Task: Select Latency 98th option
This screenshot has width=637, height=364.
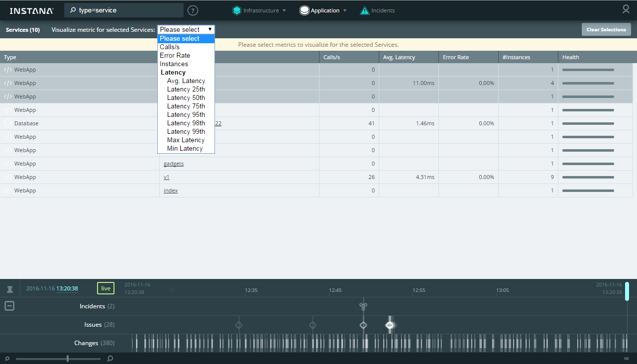Action: (186, 123)
